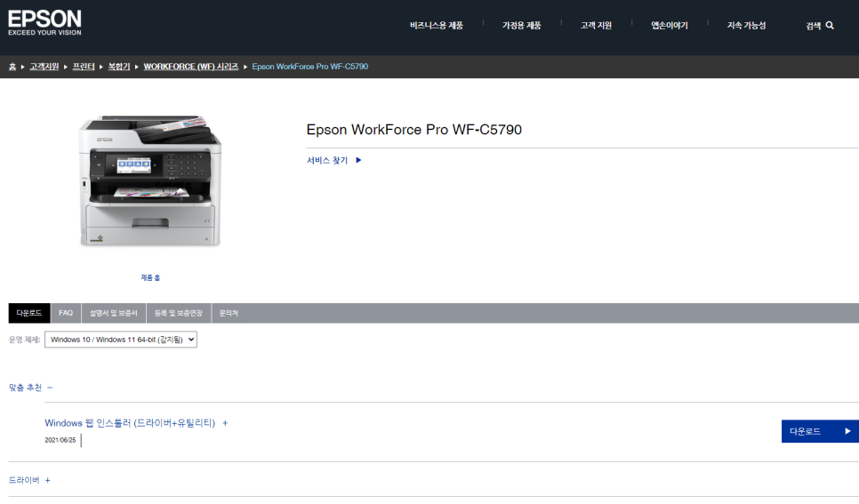This screenshot has width=859, height=504.
Task: Go to 복합기 breadcrumb link
Action: click(x=119, y=67)
